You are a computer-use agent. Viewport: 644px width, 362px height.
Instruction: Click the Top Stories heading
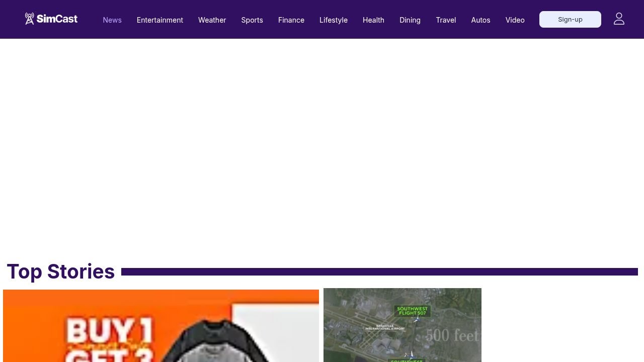pyautogui.click(x=61, y=271)
